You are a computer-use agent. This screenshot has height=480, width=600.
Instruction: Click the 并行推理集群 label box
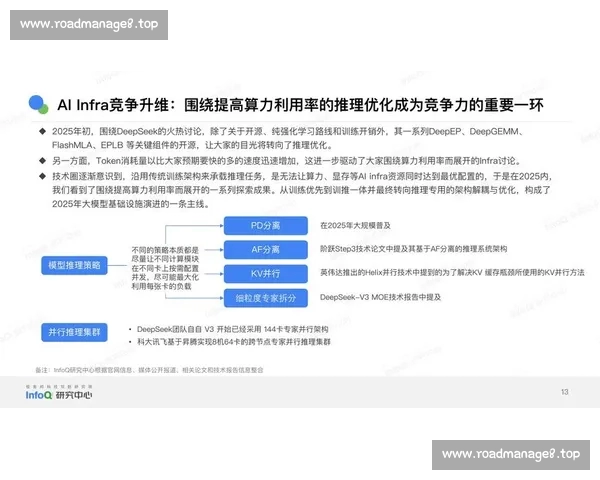click(74, 332)
